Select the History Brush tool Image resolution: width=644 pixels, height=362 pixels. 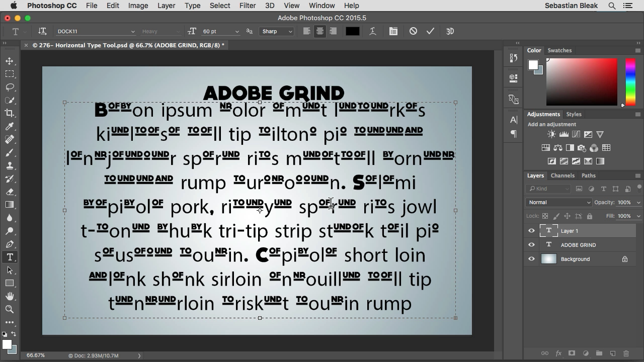coord(10,178)
